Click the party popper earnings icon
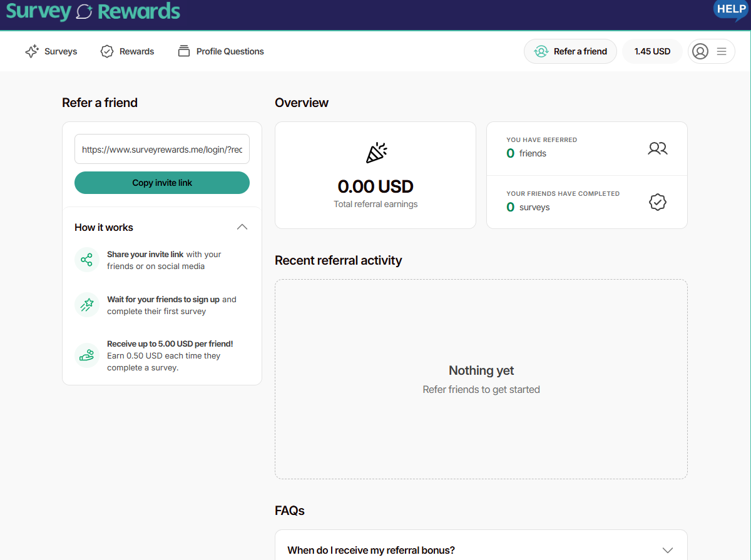 [x=375, y=153]
